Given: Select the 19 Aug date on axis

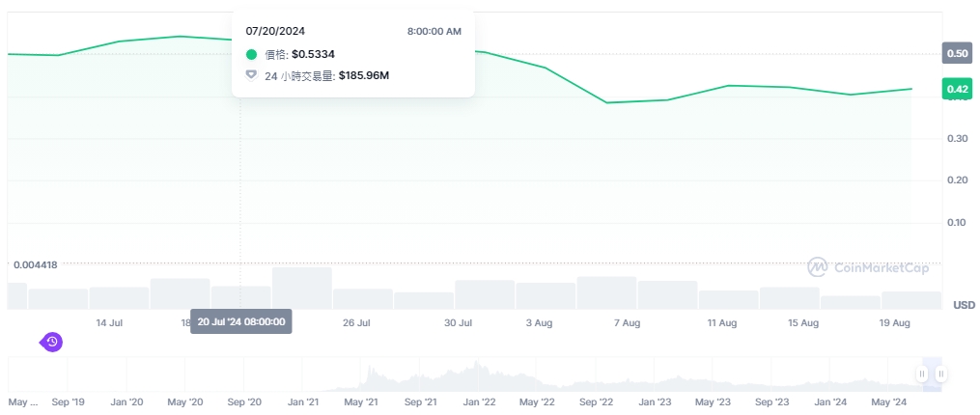Looking at the screenshot, I should point(896,322).
